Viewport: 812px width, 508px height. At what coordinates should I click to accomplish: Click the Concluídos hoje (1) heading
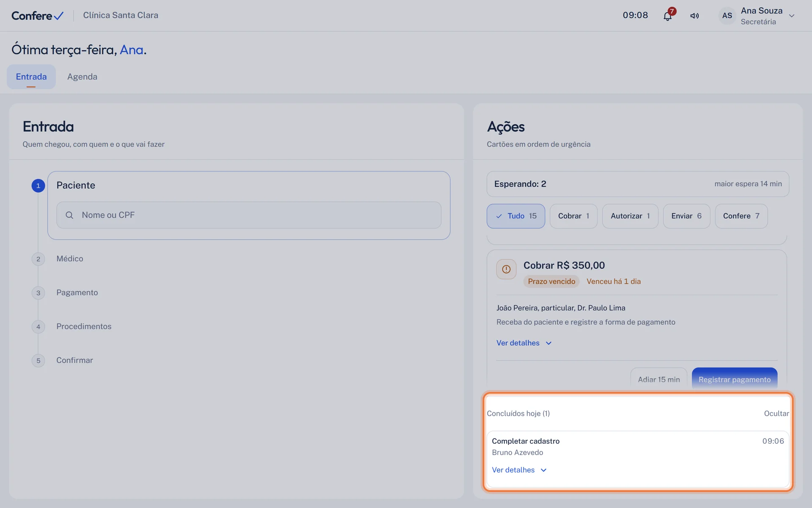tap(518, 413)
